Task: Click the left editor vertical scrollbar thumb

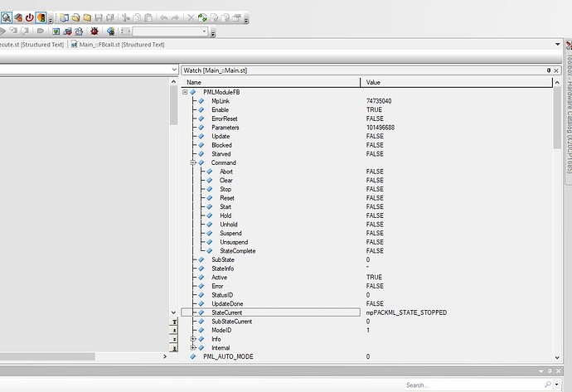Action: coord(173,106)
